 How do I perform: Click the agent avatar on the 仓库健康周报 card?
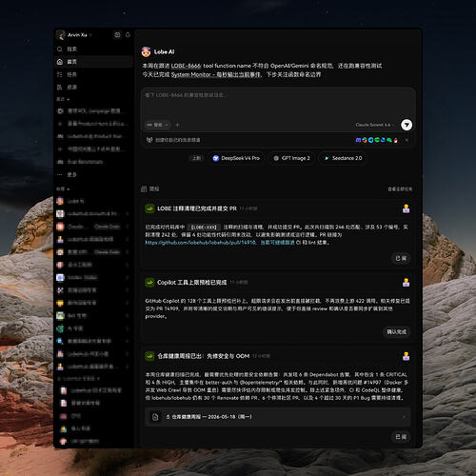[x=406, y=356]
